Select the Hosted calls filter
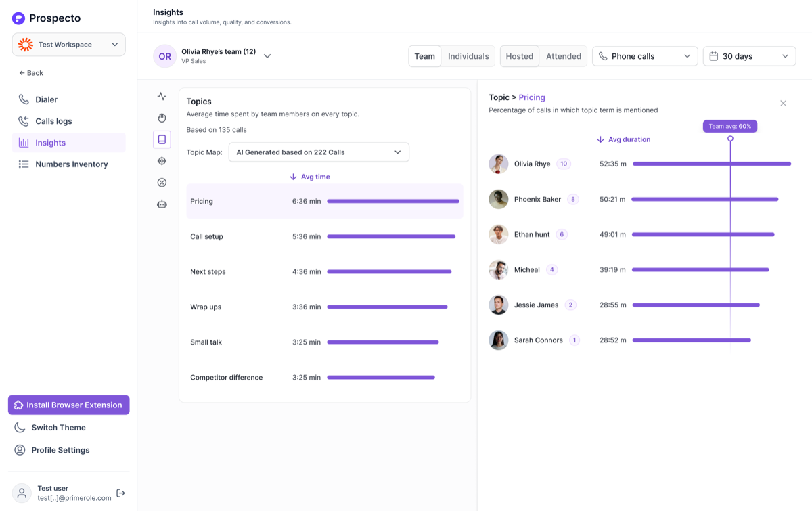The width and height of the screenshot is (812, 511). click(x=520, y=56)
